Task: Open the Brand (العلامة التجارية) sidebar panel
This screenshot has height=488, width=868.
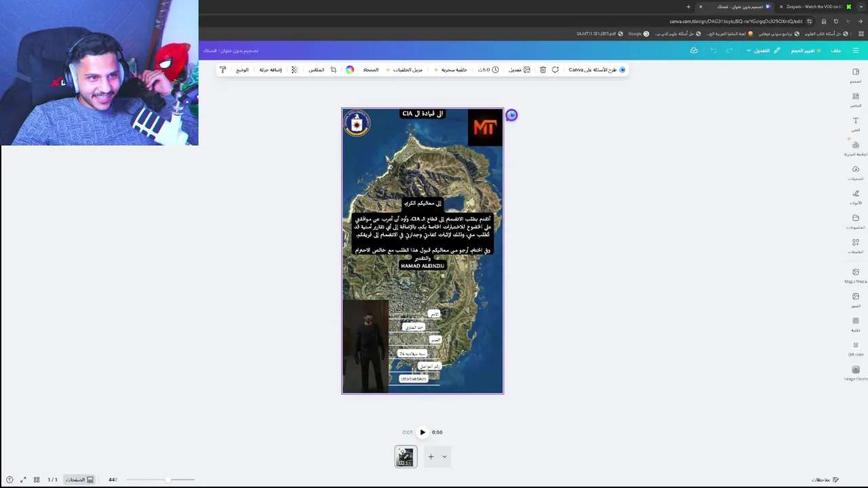Action: click(856, 148)
